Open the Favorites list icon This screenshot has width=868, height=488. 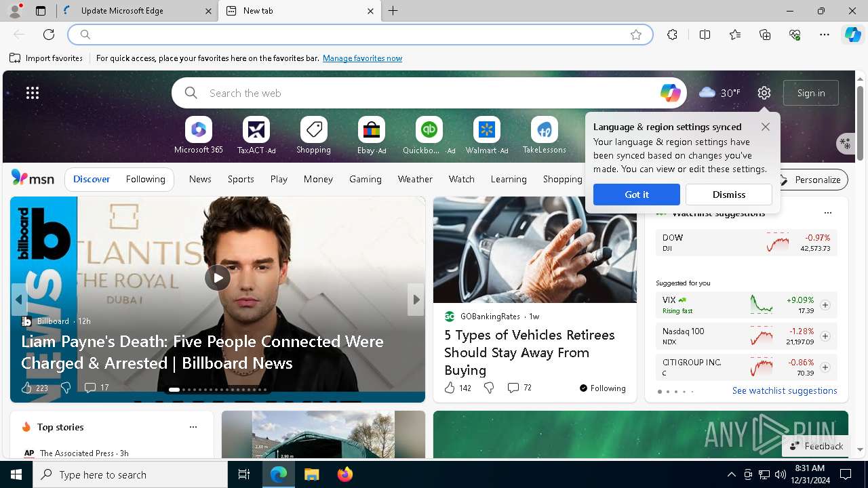point(735,35)
